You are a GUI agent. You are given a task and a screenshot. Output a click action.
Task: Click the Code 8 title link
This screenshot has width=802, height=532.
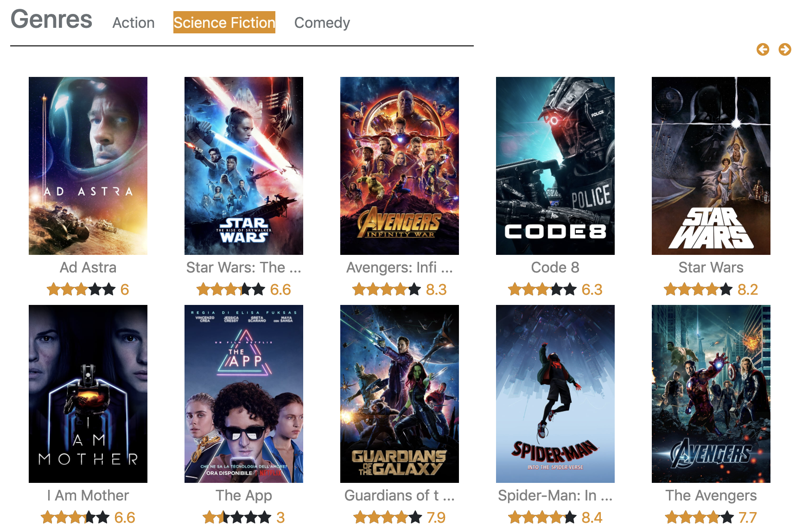(x=555, y=267)
